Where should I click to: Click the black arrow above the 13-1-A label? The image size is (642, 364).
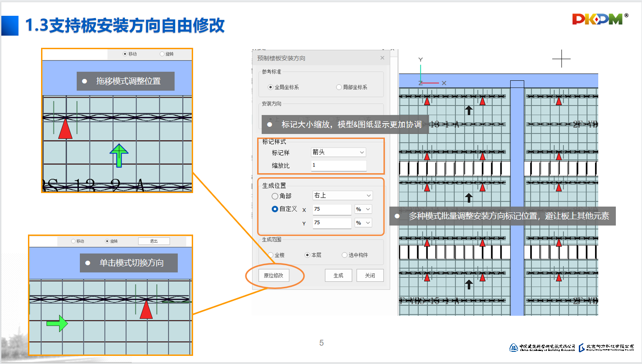[469, 110]
